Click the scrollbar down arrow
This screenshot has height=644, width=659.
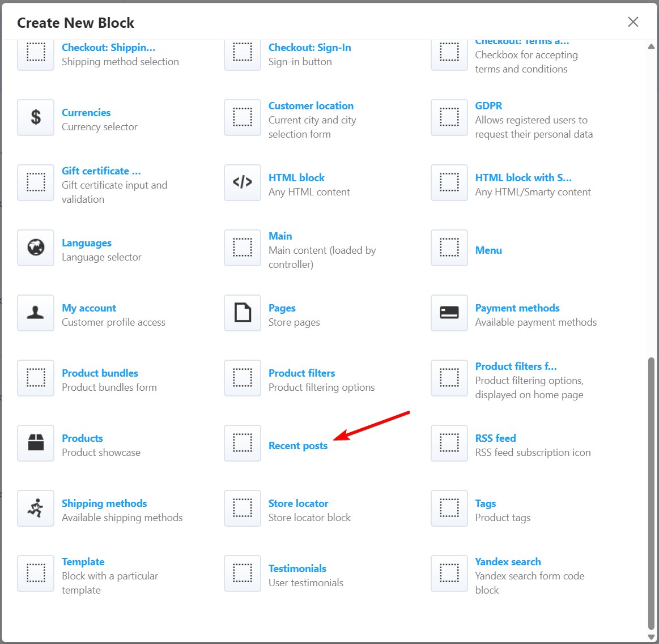tap(651, 637)
